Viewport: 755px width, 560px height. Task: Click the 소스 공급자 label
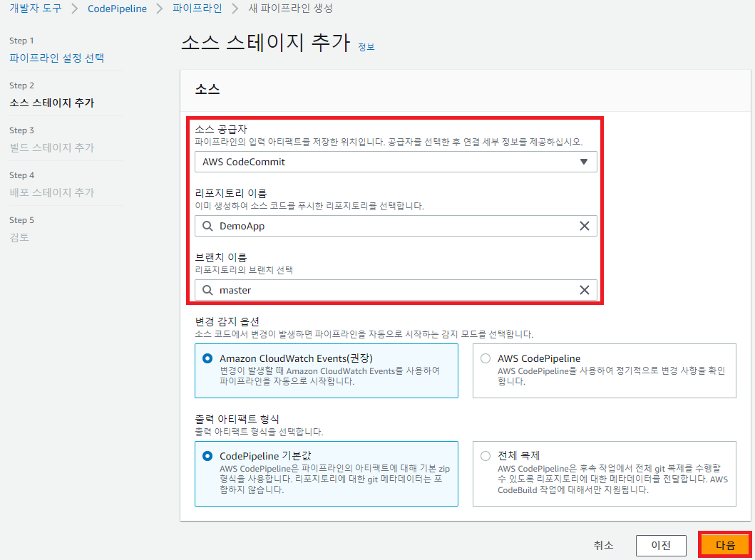pyautogui.click(x=221, y=129)
